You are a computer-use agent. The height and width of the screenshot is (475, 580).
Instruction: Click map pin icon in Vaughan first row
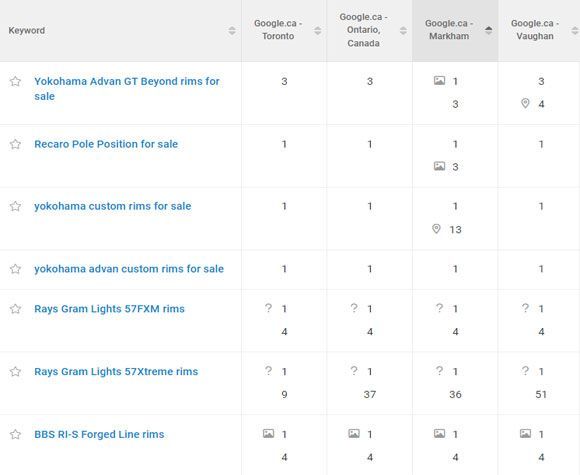pyautogui.click(x=525, y=104)
